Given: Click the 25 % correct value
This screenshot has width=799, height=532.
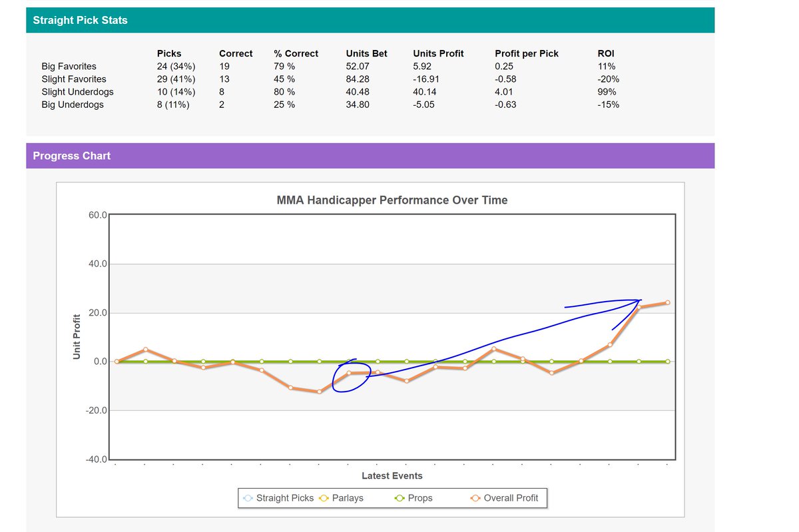Looking at the screenshot, I should [x=284, y=105].
